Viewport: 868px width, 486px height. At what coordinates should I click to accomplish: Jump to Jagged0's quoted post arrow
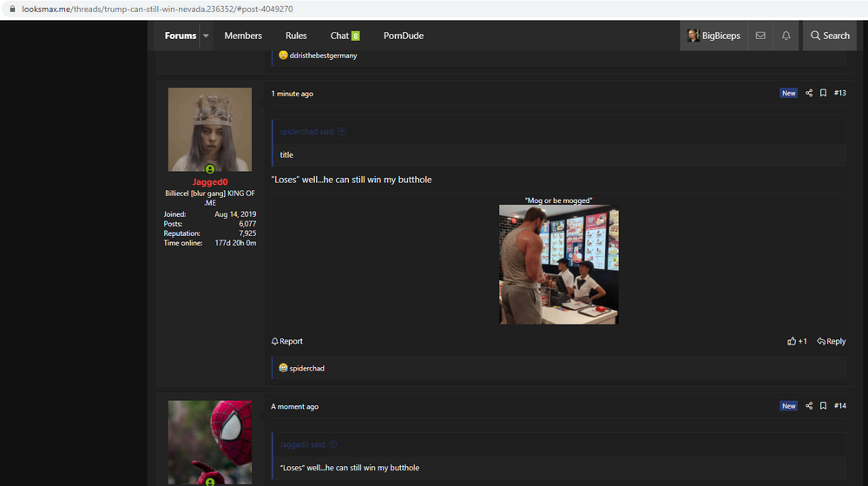[332, 444]
